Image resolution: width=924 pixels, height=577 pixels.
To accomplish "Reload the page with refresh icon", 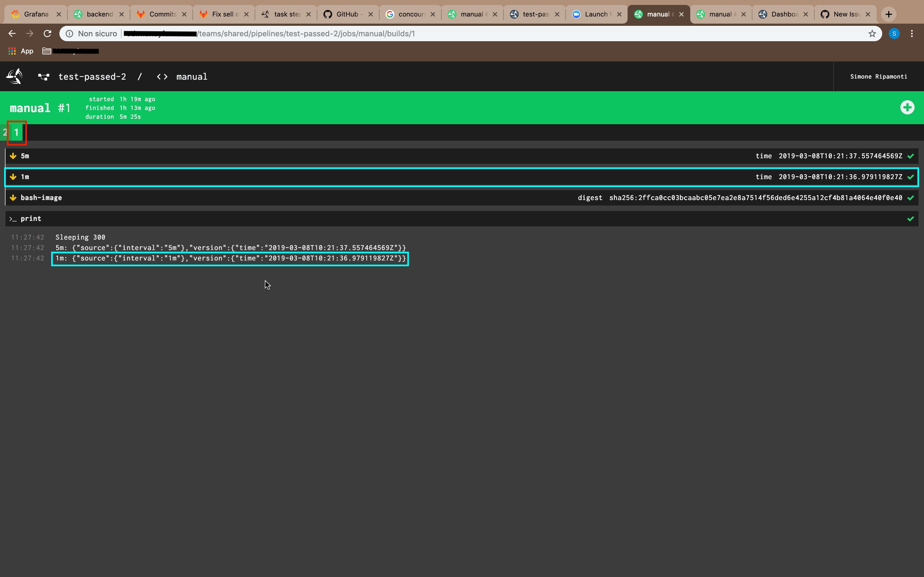I will coord(47,34).
